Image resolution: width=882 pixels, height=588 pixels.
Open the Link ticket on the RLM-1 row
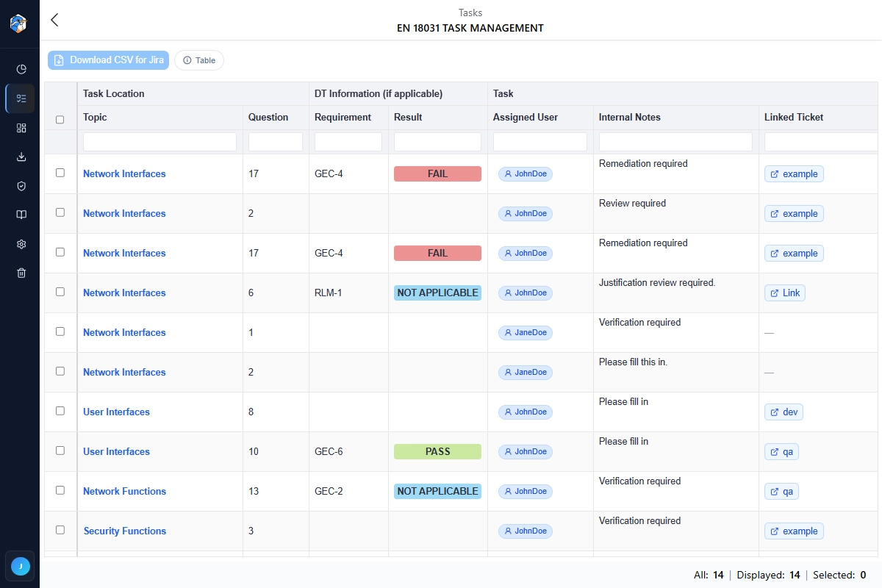point(784,293)
